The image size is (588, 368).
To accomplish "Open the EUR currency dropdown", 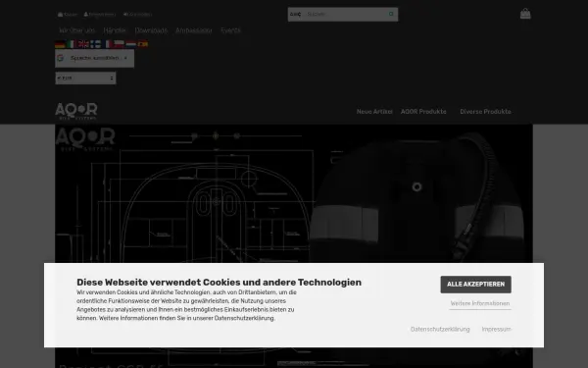I will click(85, 79).
